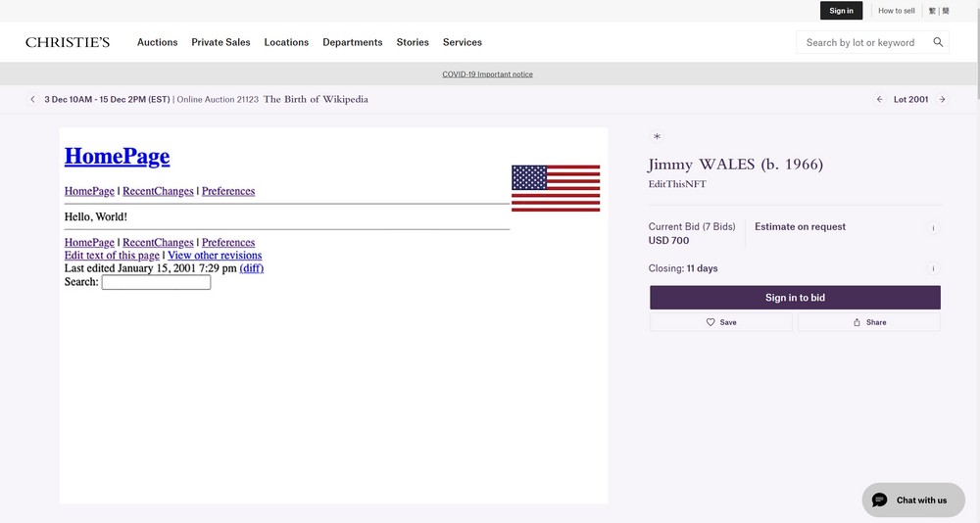Open the Departments menu
This screenshot has height=523, width=980.
click(x=353, y=42)
